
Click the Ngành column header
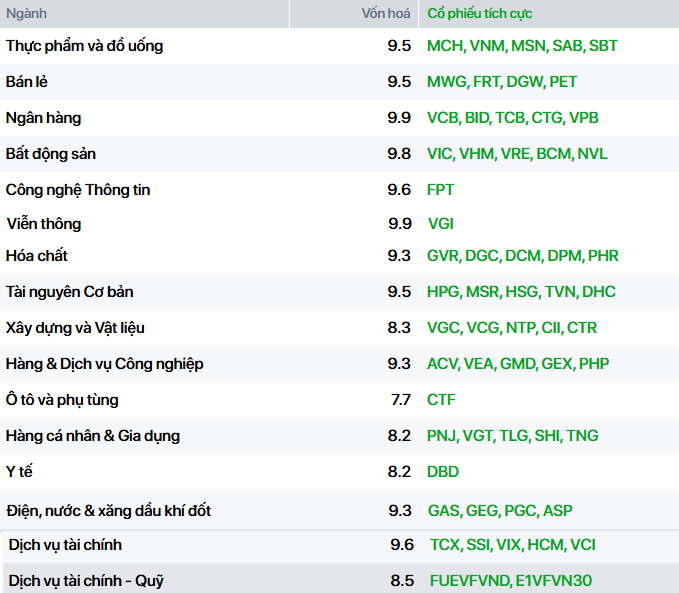tap(144, 14)
